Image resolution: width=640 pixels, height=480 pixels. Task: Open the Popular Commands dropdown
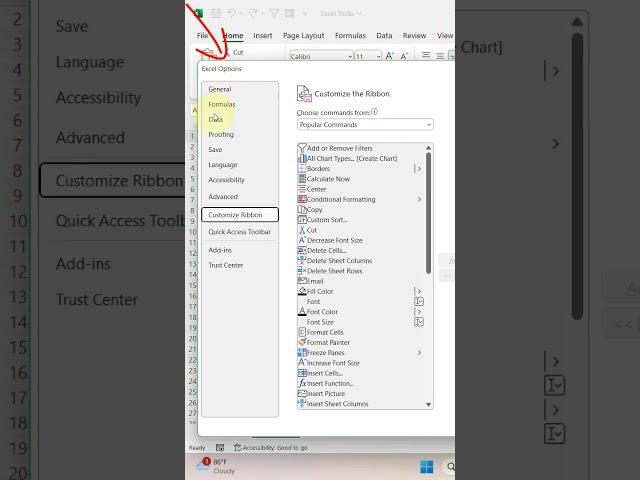point(365,124)
